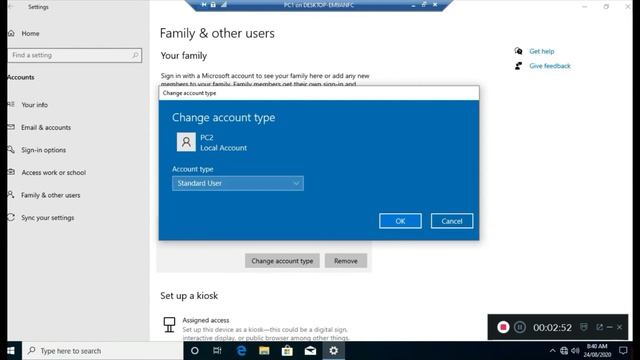Click the signal icon on remote connection bar
The image size is (640, 360).
point(224,4)
